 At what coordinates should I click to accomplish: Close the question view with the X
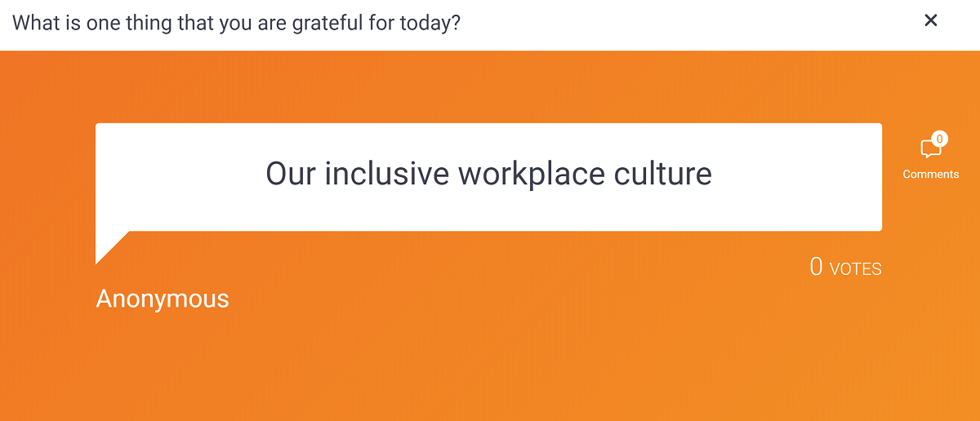(x=930, y=21)
